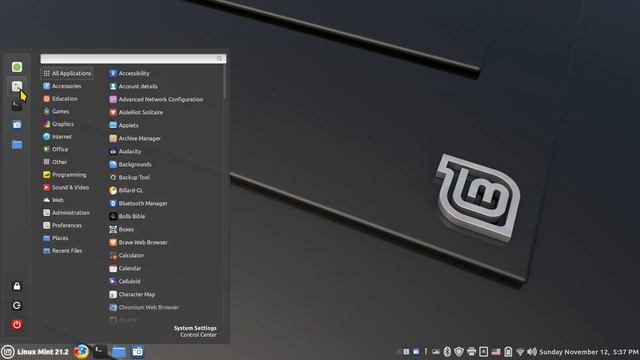This screenshot has height=360, width=640.
Task: Click inside the menu search field
Action: point(133,59)
